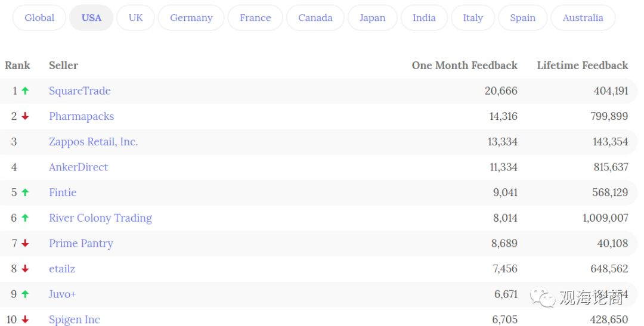
Task: Select Fintie monthly feedback 9,041
Action: coord(505,193)
